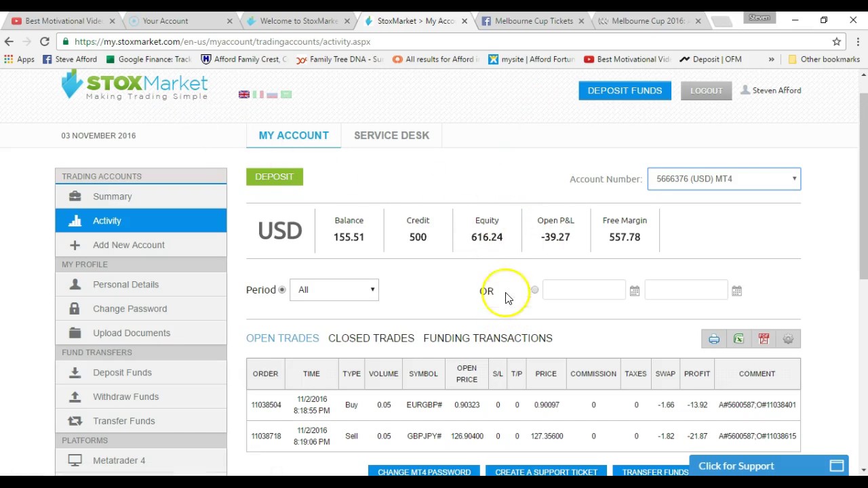Select the Period radio button
Screen dimensions: 868x488
point(282,290)
